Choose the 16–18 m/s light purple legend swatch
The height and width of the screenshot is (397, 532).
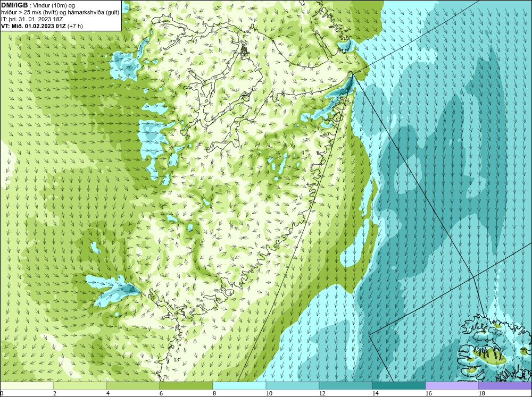pyautogui.click(x=452, y=385)
